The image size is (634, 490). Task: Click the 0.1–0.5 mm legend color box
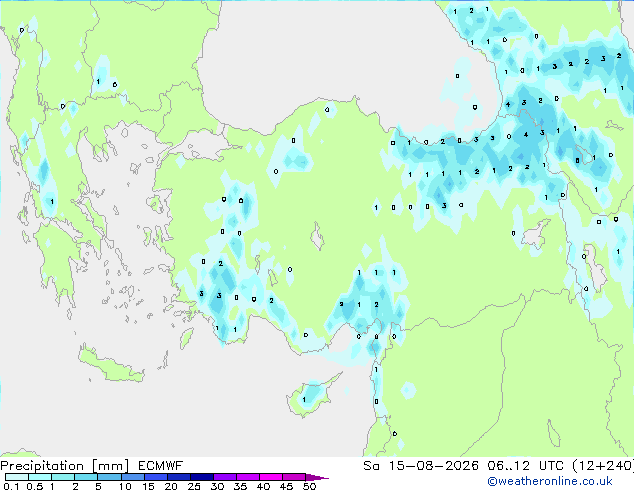tap(17, 477)
